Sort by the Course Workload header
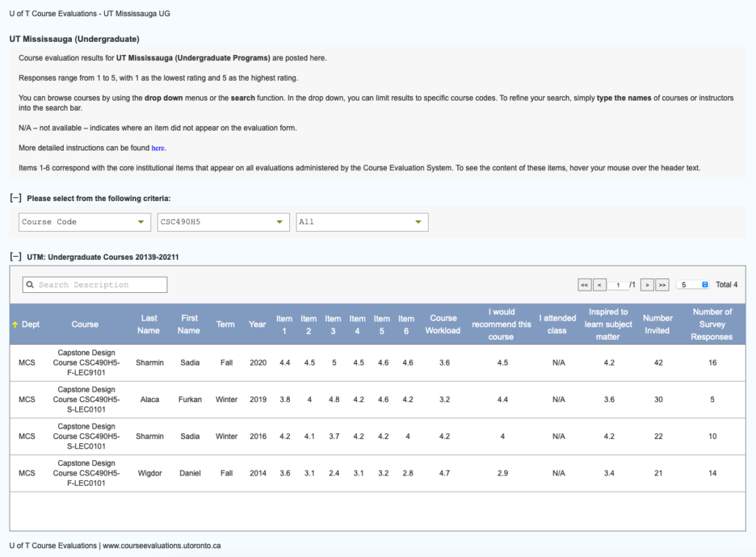 (443, 324)
